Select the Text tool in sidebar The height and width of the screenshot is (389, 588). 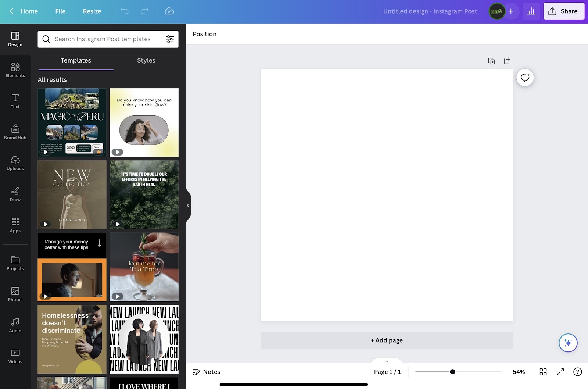[x=15, y=101]
